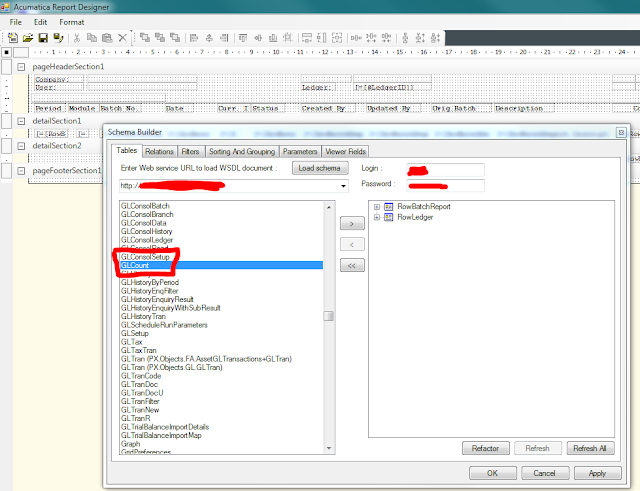The height and width of the screenshot is (491, 640).
Task: Click the save-to-server icon beside Save
Action: click(58, 38)
